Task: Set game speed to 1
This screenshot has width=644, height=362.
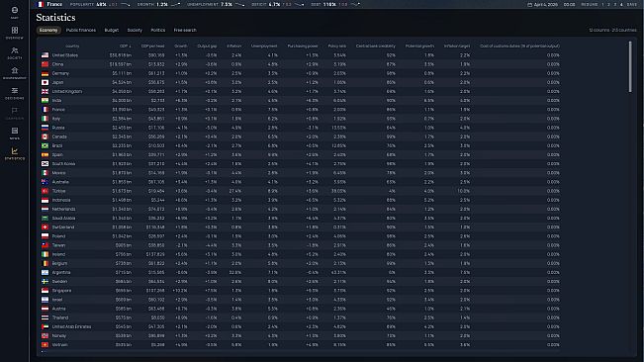Action: pos(602,5)
